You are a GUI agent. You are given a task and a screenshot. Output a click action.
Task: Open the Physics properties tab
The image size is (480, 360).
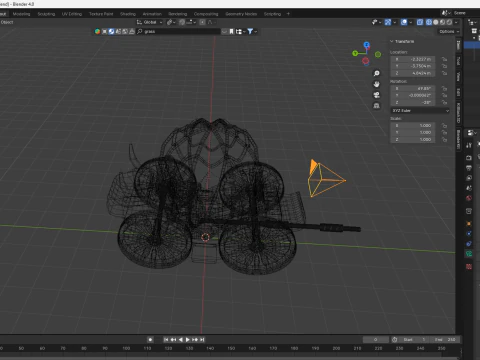point(469,233)
